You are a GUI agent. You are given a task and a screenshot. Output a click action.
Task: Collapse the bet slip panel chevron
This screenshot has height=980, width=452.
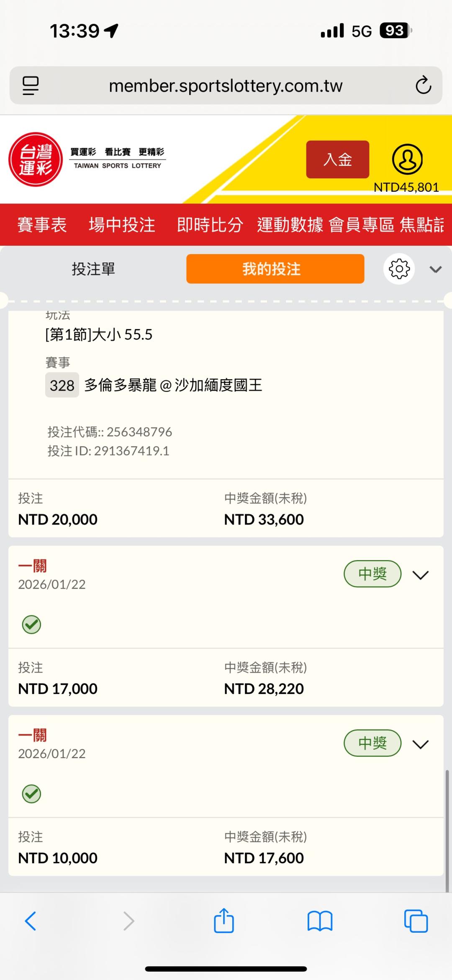(x=435, y=269)
